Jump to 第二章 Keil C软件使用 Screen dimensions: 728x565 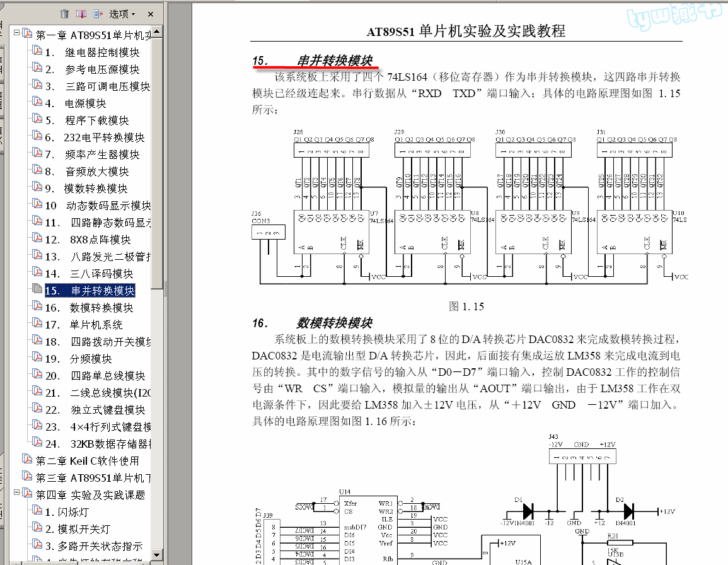[x=87, y=461]
